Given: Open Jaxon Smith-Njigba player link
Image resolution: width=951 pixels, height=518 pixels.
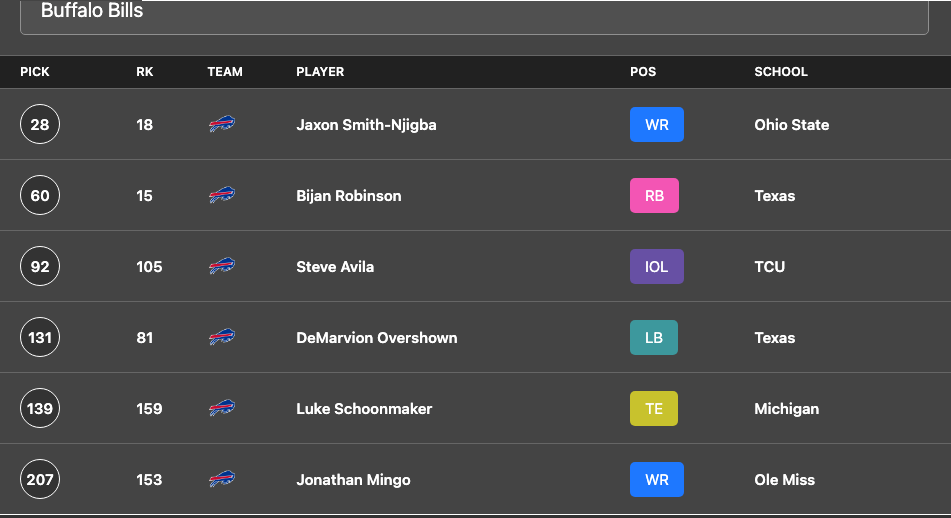Looking at the screenshot, I should 366,125.
